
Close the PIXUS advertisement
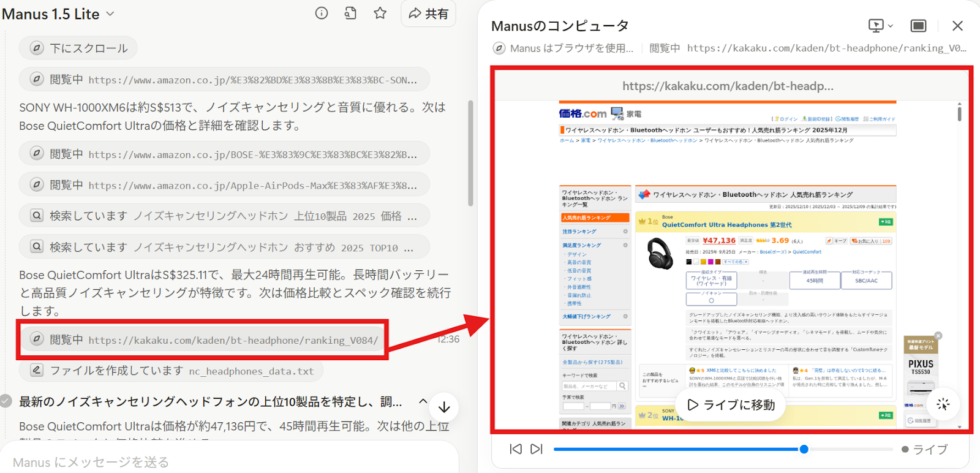click(x=938, y=336)
